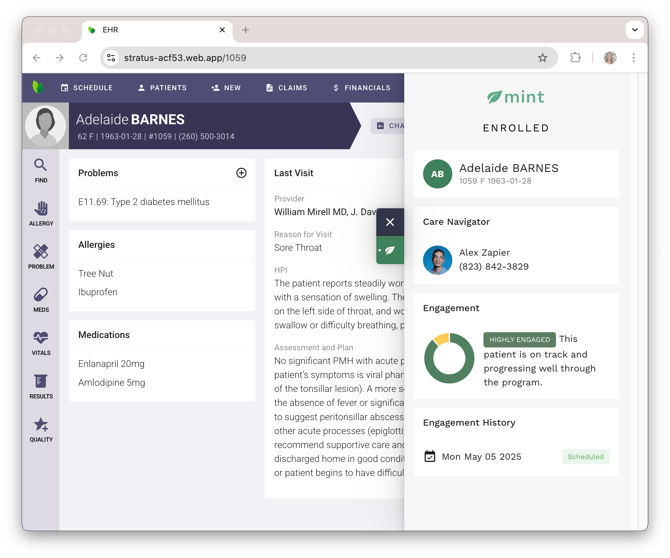Select the Vitals heart icon
The height and width of the screenshot is (558, 670).
(41, 342)
